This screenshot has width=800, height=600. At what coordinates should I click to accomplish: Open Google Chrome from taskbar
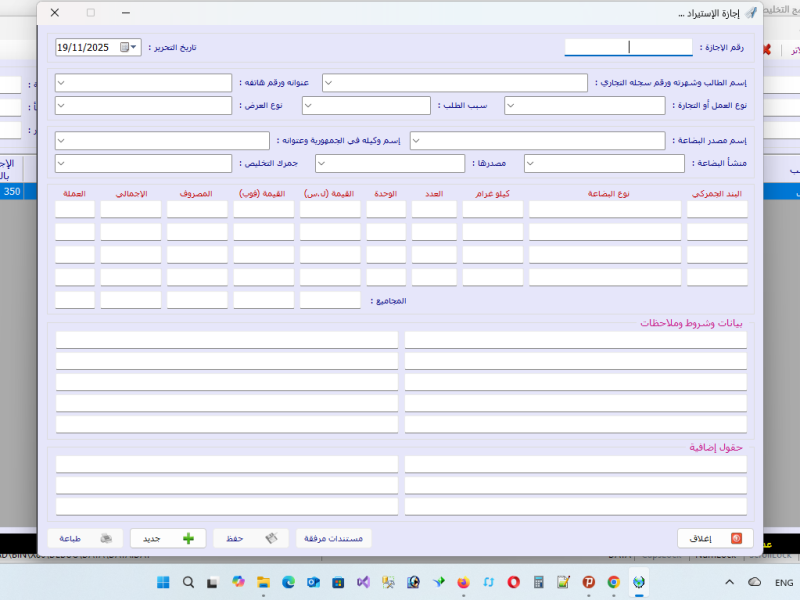pos(613,582)
